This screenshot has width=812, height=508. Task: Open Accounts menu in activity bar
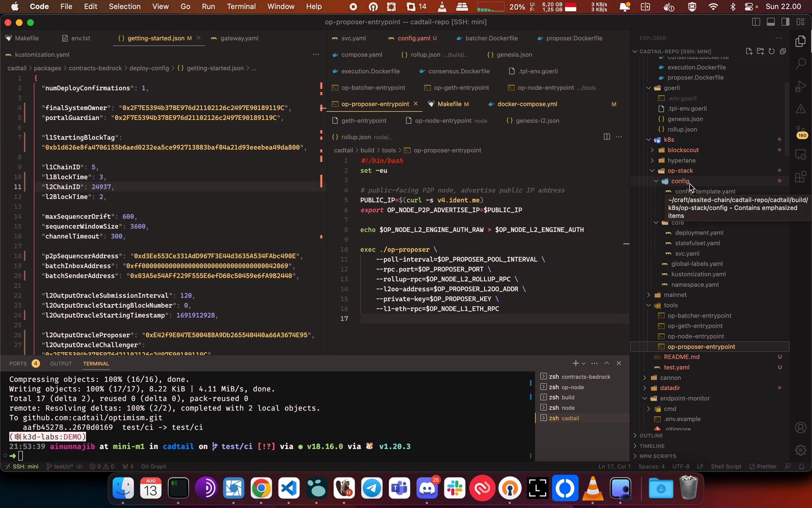click(x=801, y=427)
